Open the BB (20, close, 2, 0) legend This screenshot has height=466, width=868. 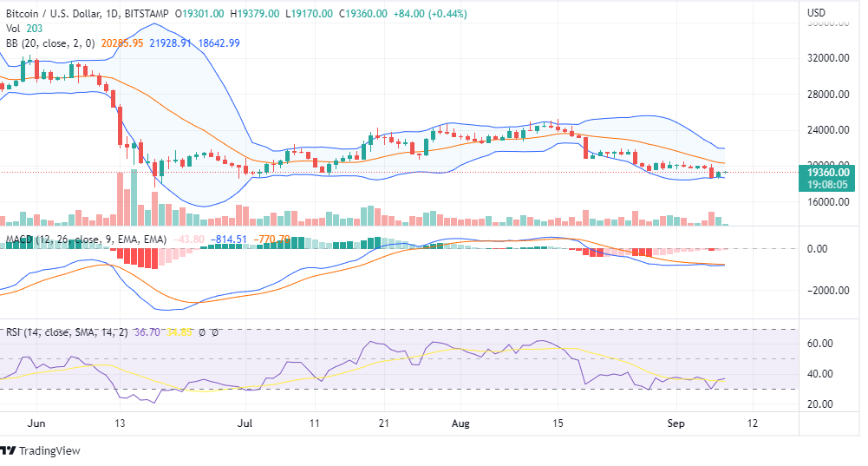tap(49, 43)
